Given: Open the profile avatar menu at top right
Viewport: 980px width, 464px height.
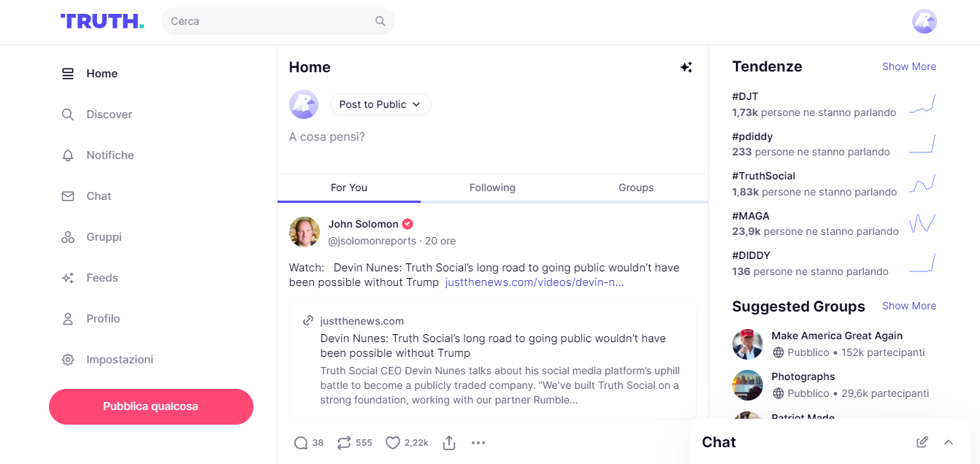Looking at the screenshot, I should [925, 21].
